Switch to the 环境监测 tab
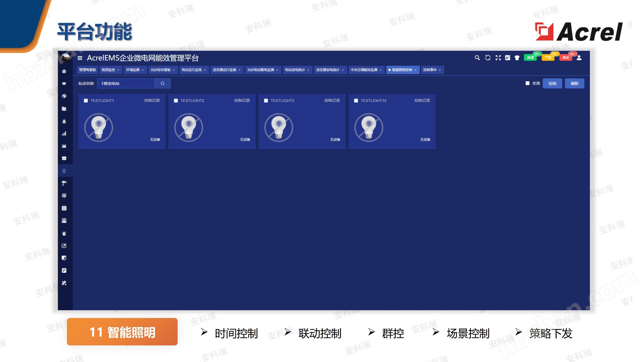The width and height of the screenshot is (644, 362). (133, 70)
